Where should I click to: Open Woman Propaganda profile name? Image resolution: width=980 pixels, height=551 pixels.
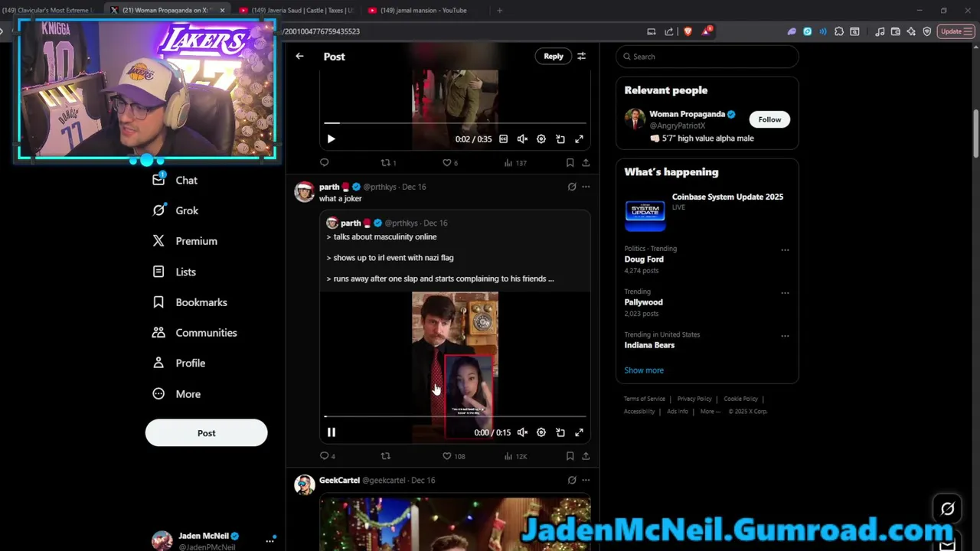pyautogui.click(x=687, y=114)
